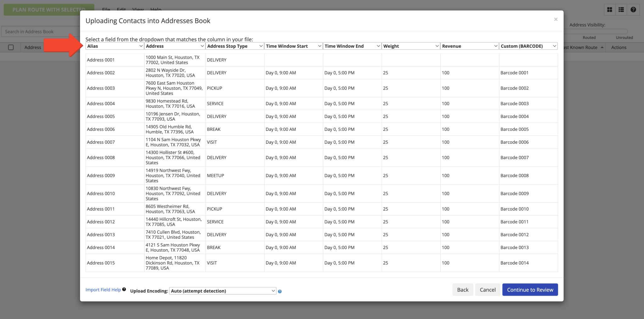Image resolution: width=644 pixels, height=319 pixels.
Task: Click Plan Route With Selected button
Action: 49,10
